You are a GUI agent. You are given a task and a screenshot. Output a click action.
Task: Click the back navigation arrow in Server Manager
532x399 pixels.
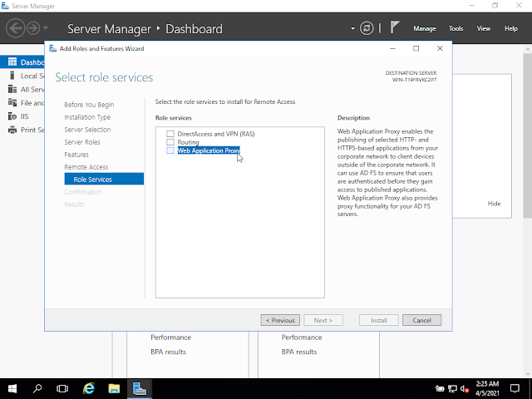pyautogui.click(x=15, y=28)
